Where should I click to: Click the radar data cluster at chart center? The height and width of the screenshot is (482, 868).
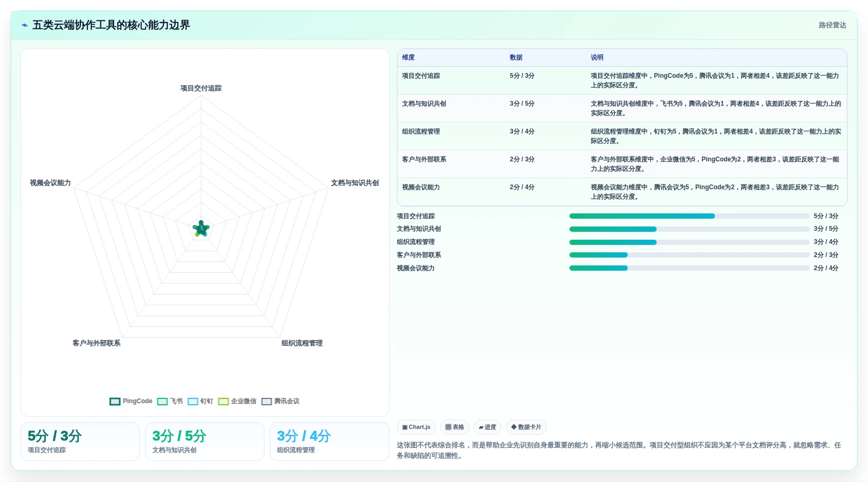201,229
